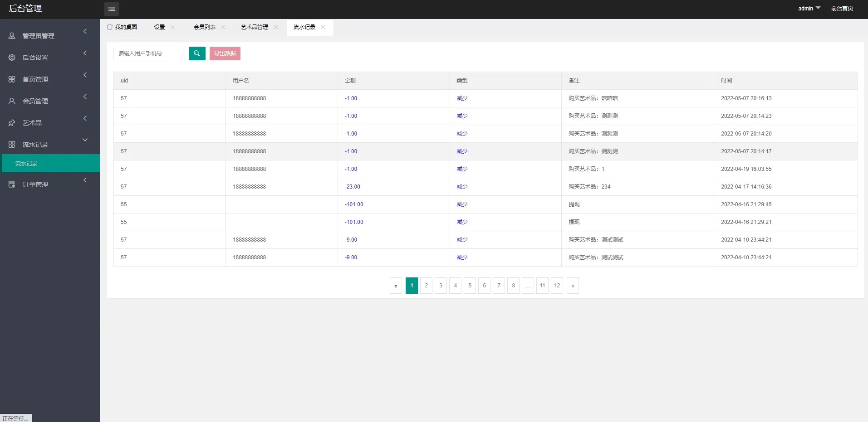Open the 前台首页 link
Image resolution: width=868 pixels, height=422 pixels.
click(x=842, y=9)
